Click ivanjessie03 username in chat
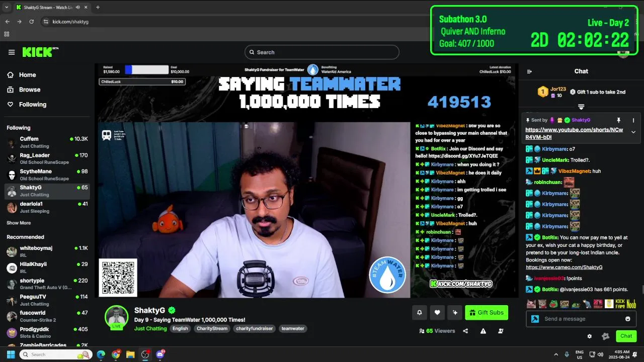Image resolution: width=644 pixels, height=362 pixels. [549, 279]
